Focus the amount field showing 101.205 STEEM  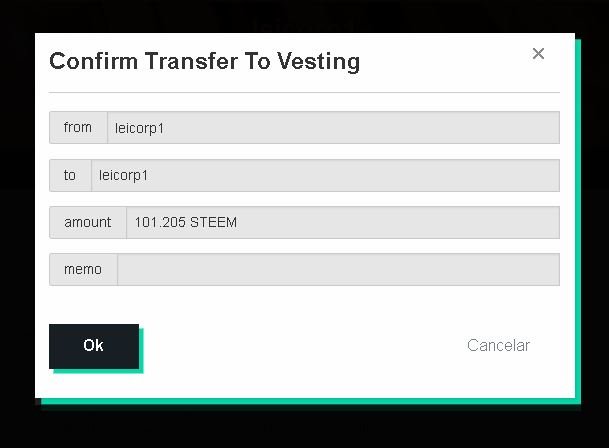343,222
